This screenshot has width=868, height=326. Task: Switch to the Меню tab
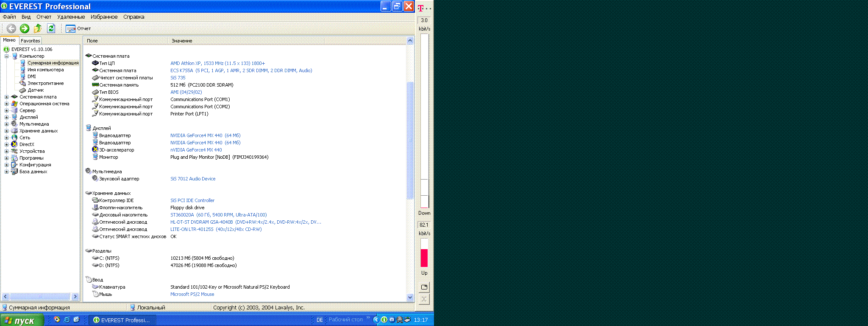coord(9,40)
